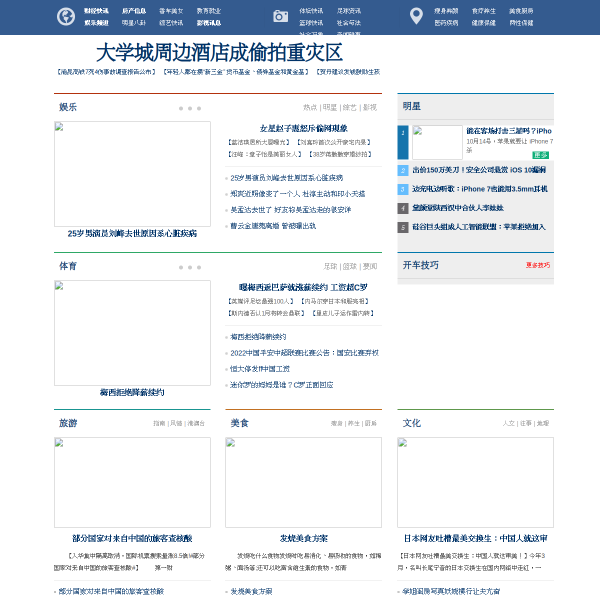Image resolution: width=600 pixels, height=600 pixels.
Task: Open 2022中国平安中超联赛 list item
Action: [305, 353]
